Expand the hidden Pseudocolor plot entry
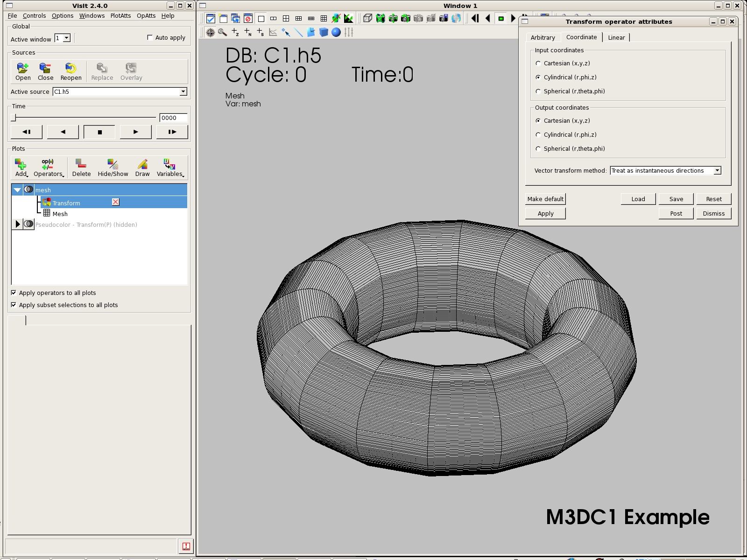The height and width of the screenshot is (560, 747). [17, 224]
